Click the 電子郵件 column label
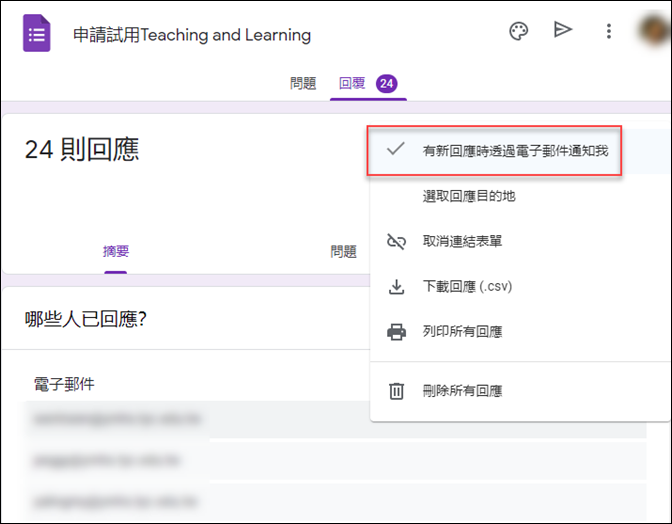This screenshot has height=524, width=672. tap(64, 384)
